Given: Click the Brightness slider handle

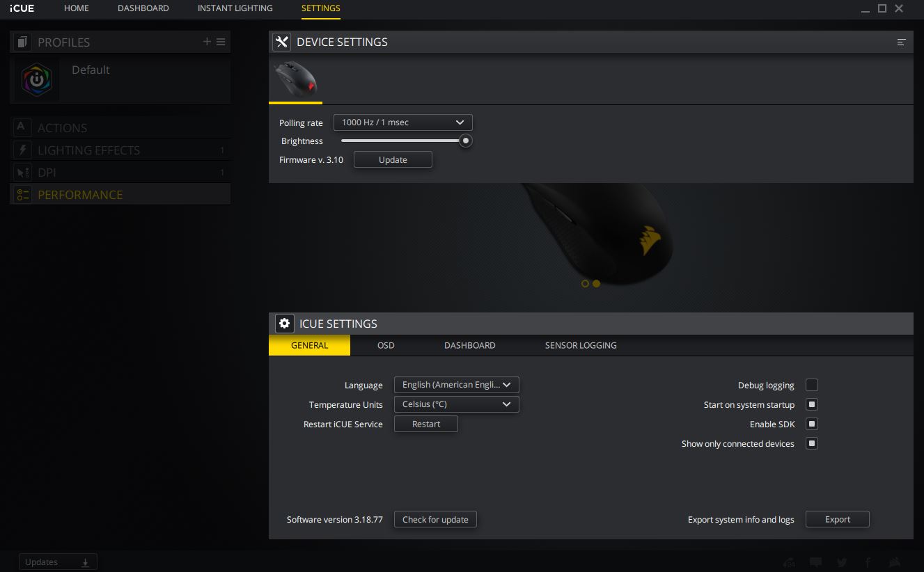Looking at the screenshot, I should coord(466,141).
